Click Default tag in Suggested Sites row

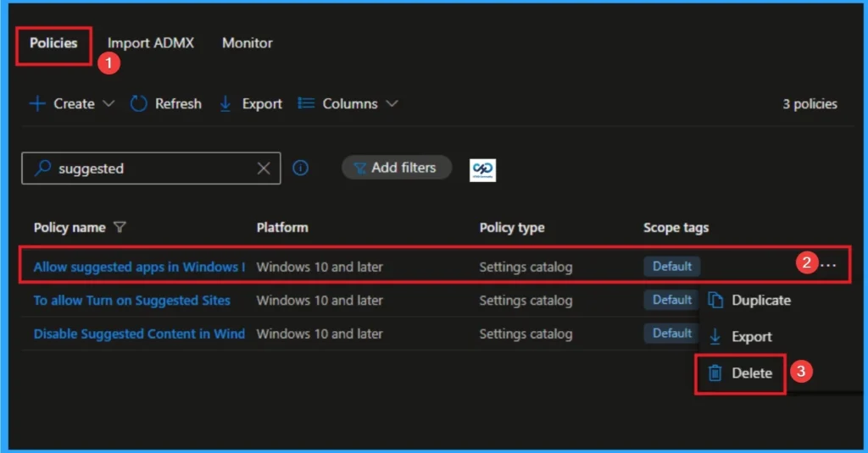point(672,300)
